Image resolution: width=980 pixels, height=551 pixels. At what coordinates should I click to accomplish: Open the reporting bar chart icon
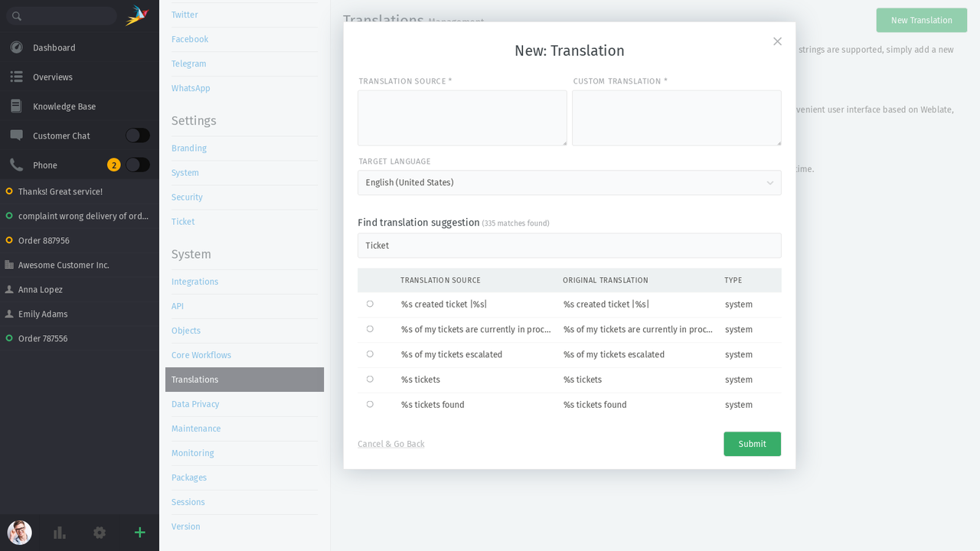click(x=59, y=532)
